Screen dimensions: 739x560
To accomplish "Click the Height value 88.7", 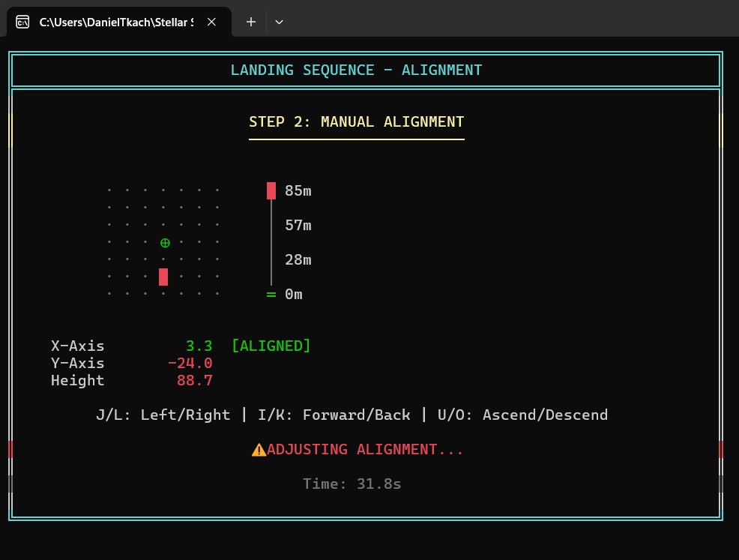I will 194,380.
